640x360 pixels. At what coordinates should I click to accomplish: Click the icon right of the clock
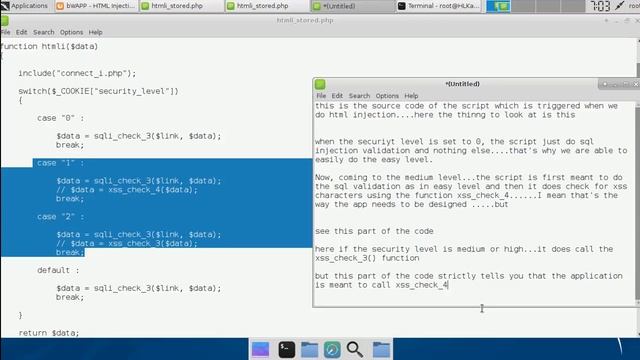point(620,5)
